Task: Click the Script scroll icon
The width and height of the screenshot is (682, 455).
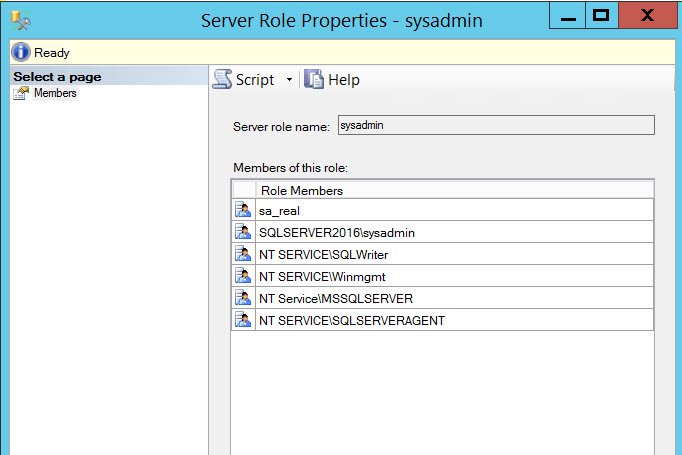Action: pos(222,79)
